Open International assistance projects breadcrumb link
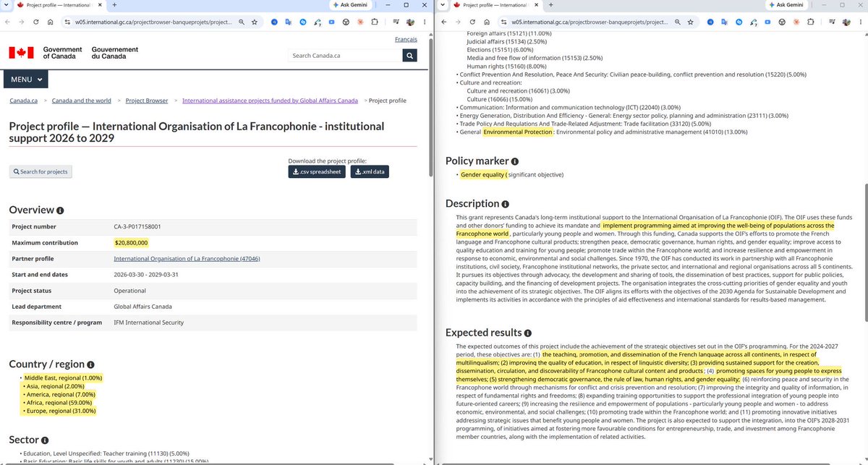 point(270,101)
